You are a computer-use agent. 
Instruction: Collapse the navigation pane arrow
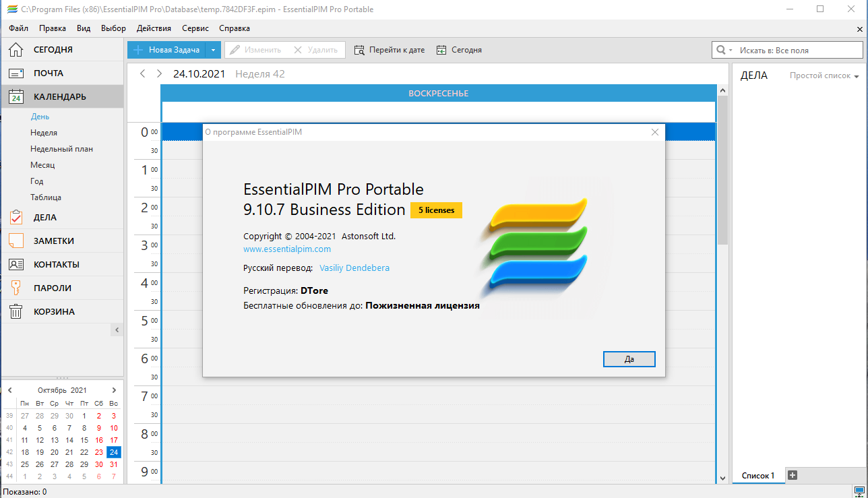117,330
